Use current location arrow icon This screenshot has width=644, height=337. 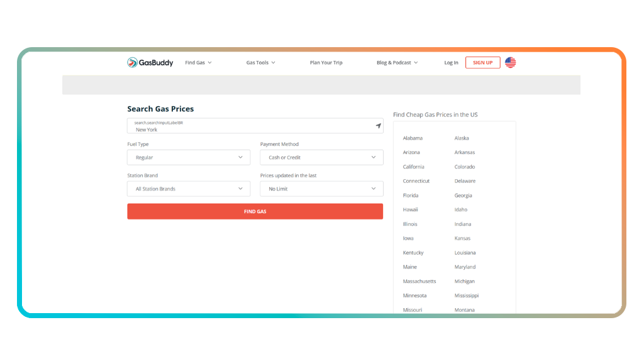point(378,126)
